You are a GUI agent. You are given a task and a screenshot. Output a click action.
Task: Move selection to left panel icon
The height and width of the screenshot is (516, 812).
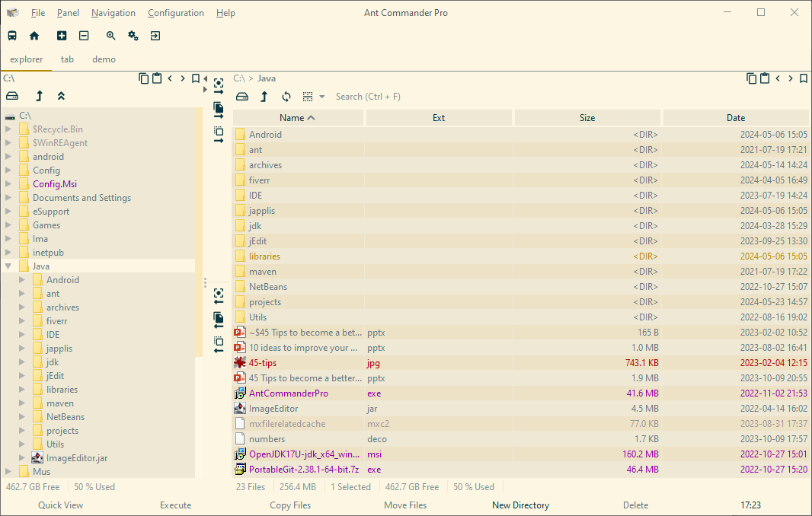coord(219,344)
